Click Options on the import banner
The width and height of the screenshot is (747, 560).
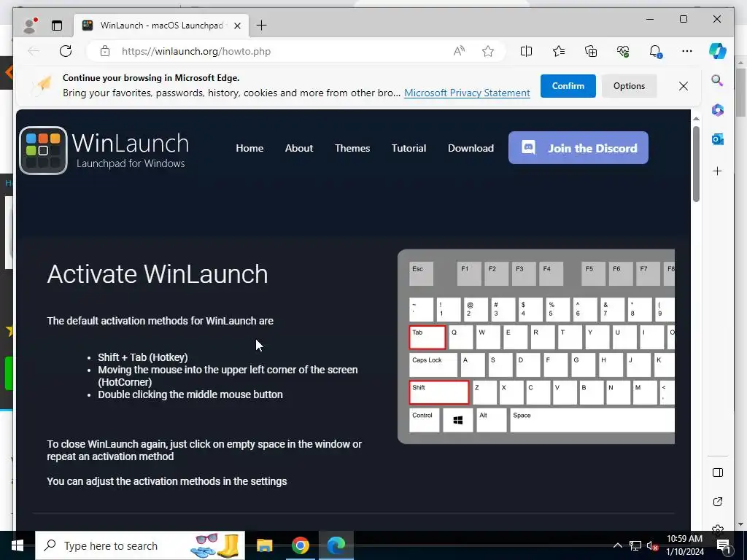coord(629,86)
